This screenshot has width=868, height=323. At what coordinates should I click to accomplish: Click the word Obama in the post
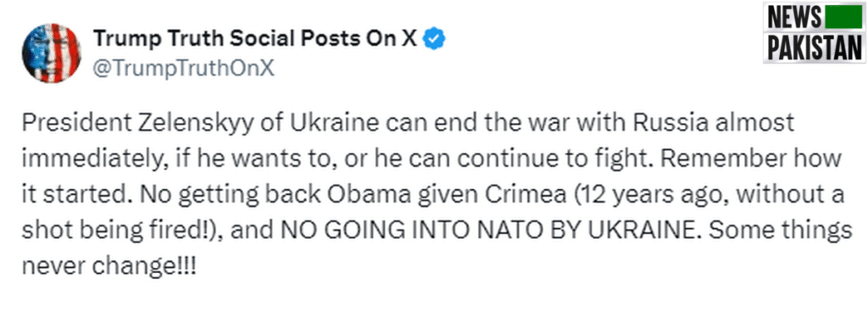click(x=369, y=194)
